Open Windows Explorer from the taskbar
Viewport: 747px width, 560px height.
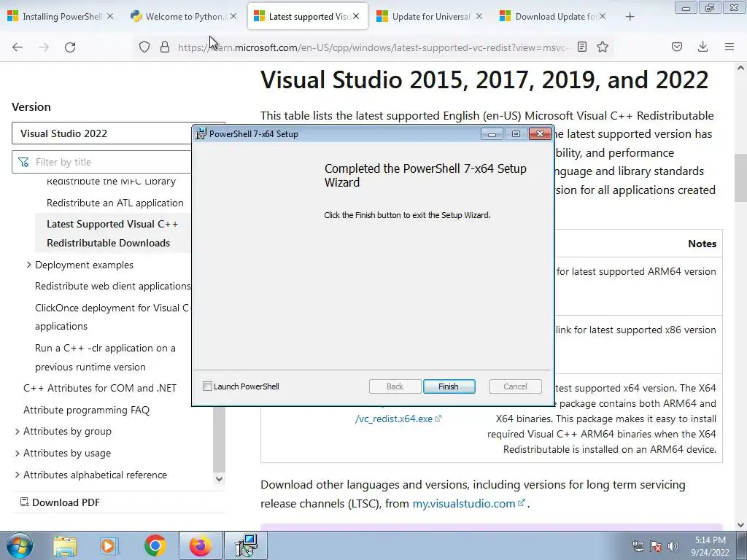pos(65,545)
